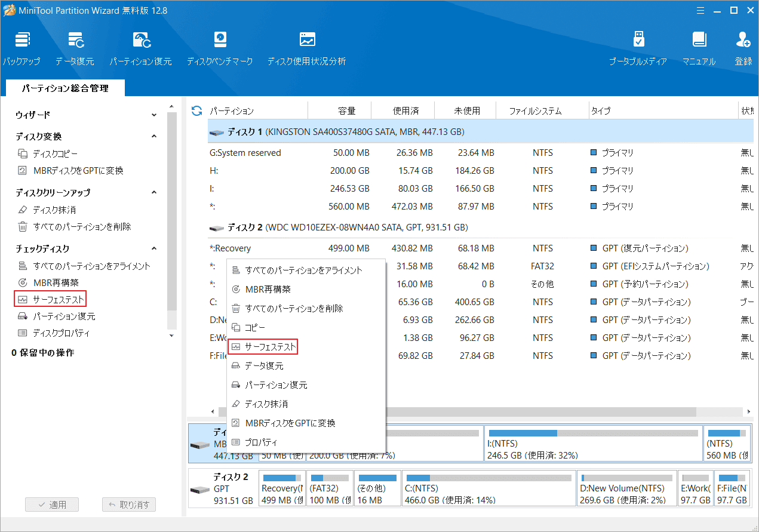Select ディスクコピー in sidebar
Screen dimensions: 759x532
[x=48, y=154]
